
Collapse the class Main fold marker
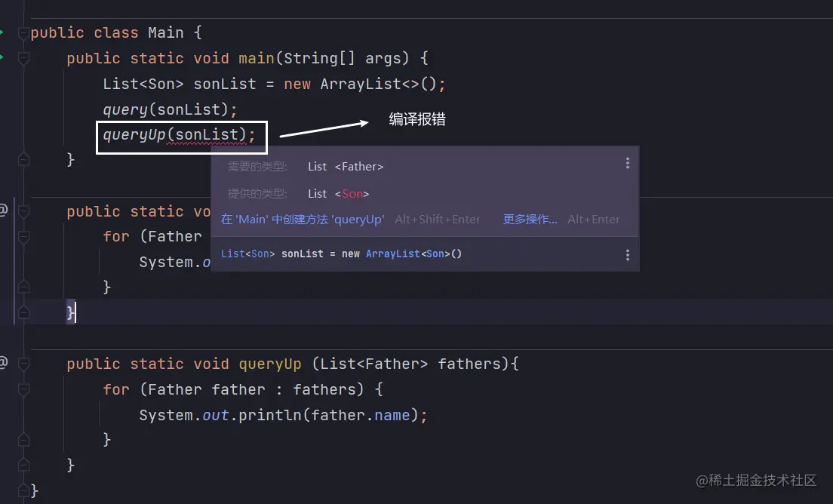coord(23,33)
